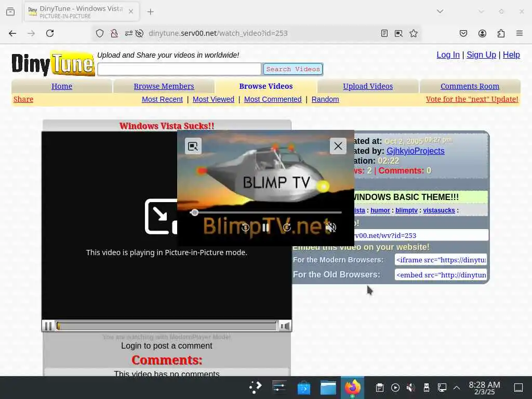The height and width of the screenshot is (399, 532).
Task: Open the Help link
Action: (511, 55)
